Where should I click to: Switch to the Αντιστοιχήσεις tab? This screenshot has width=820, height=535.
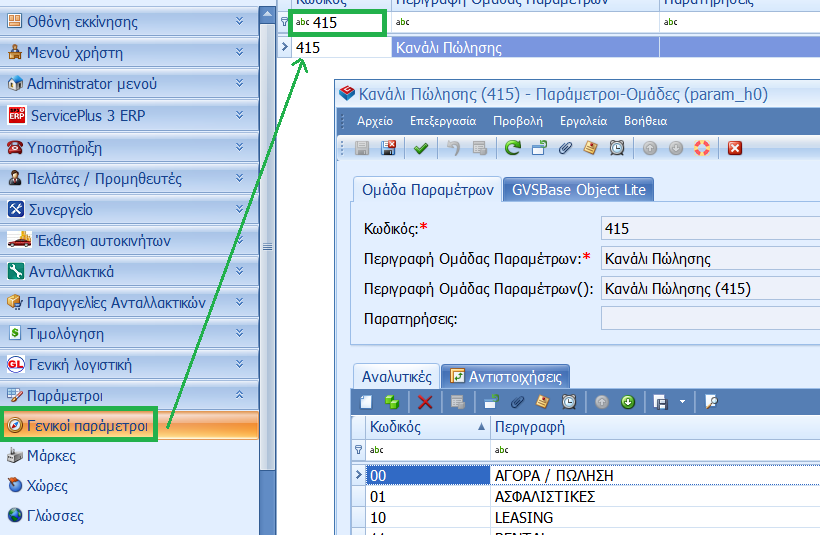pyautogui.click(x=506, y=377)
